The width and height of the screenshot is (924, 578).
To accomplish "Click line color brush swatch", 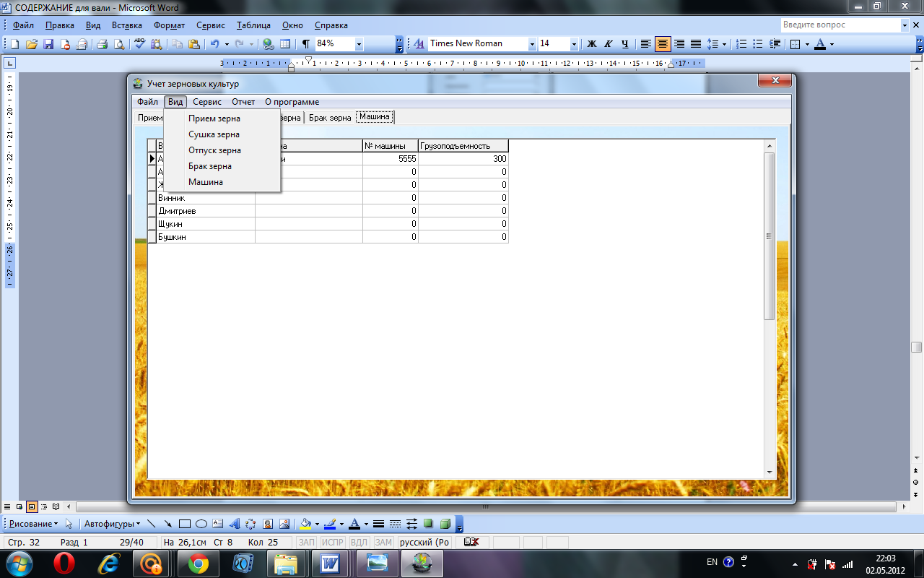I will (330, 524).
